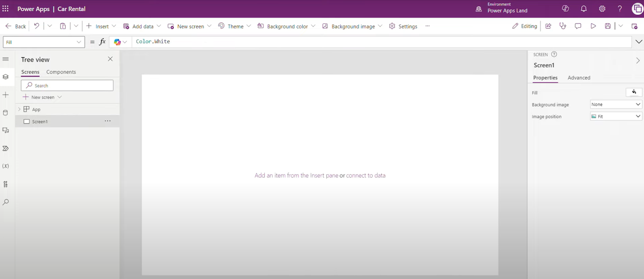Open the Comments speech bubble icon
This screenshot has width=644, height=279.
click(x=578, y=26)
